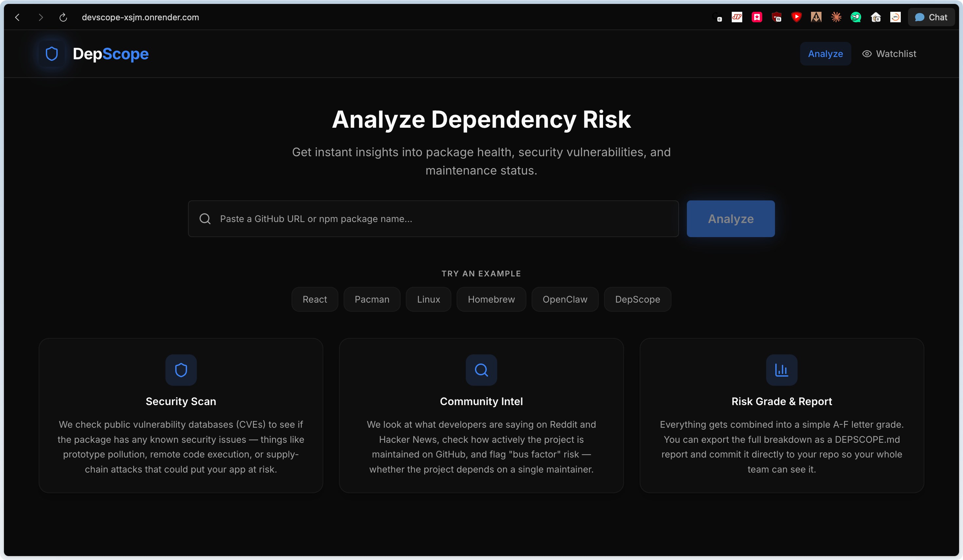The height and width of the screenshot is (560, 963).
Task: Click the green bird chat extension
Action: (856, 17)
